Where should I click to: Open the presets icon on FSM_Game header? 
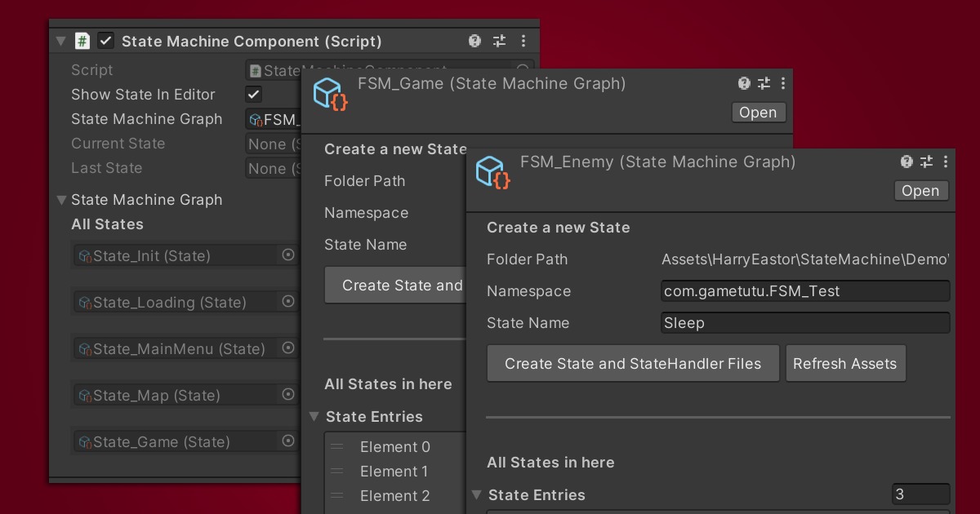pos(764,83)
